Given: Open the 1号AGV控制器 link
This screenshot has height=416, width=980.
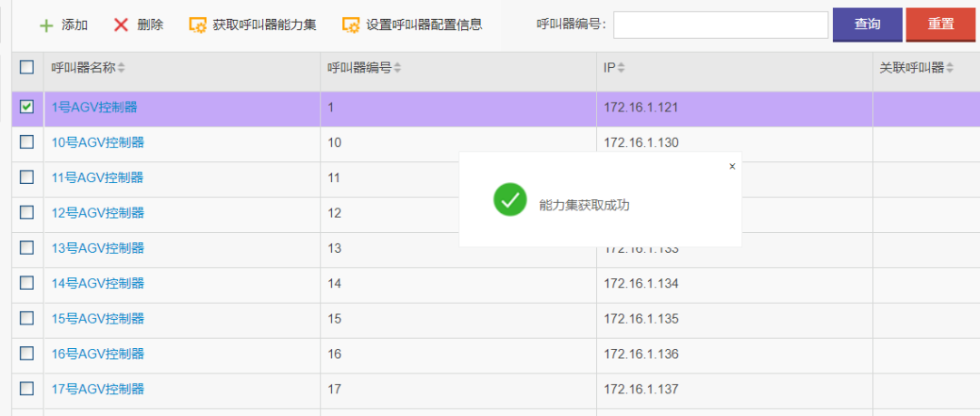Looking at the screenshot, I should [x=94, y=108].
